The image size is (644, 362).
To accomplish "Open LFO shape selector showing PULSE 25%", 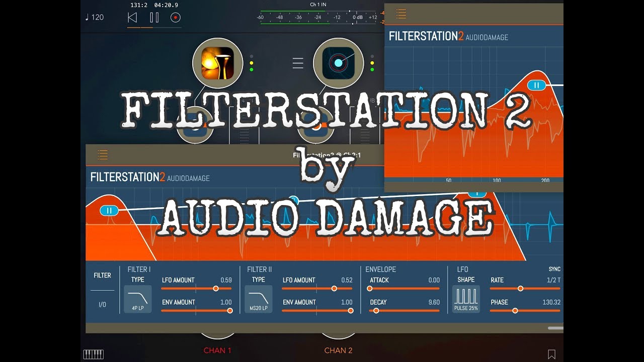I will point(466,299).
